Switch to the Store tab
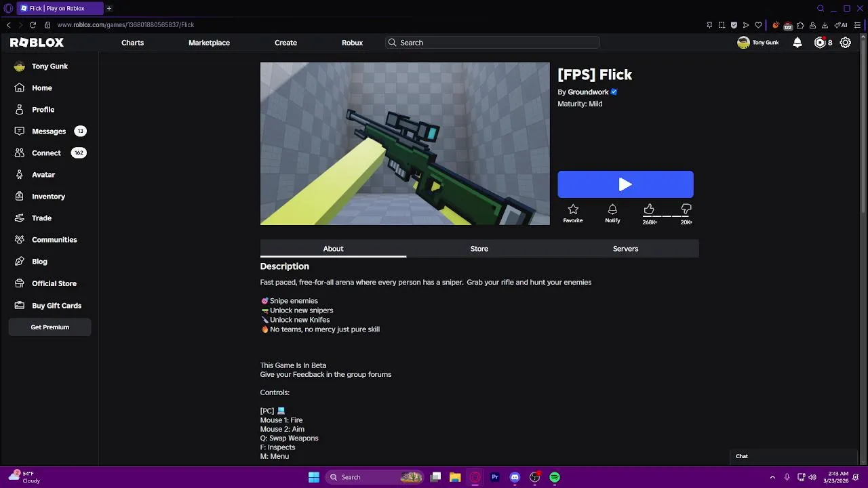 click(x=479, y=249)
